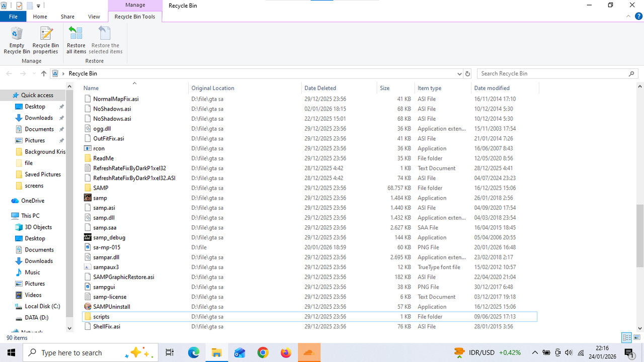The height and width of the screenshot is (362, 644).
Task: Open Google Chrome from taskbar
Action: pos(263,352)
